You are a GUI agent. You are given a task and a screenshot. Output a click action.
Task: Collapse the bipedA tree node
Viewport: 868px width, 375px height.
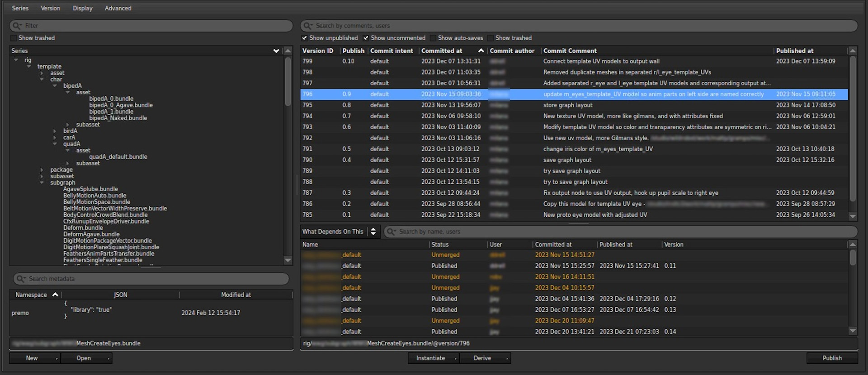click(x=55, y=86)
